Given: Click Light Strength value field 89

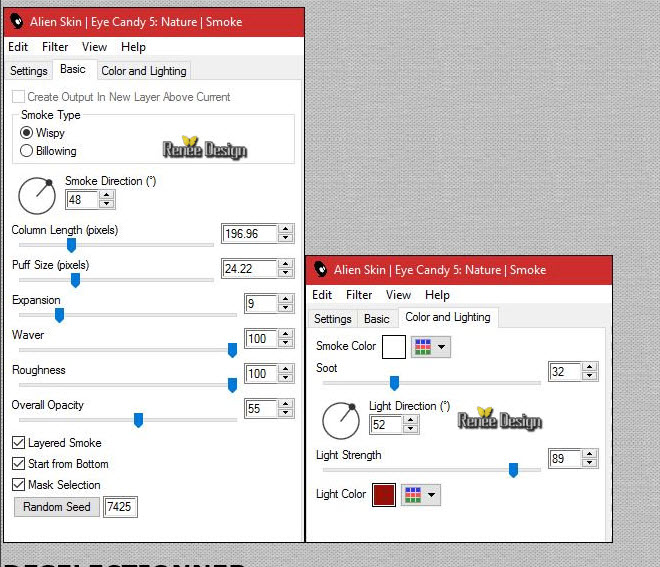Looking at the screenshot, I should click(565, 458).
